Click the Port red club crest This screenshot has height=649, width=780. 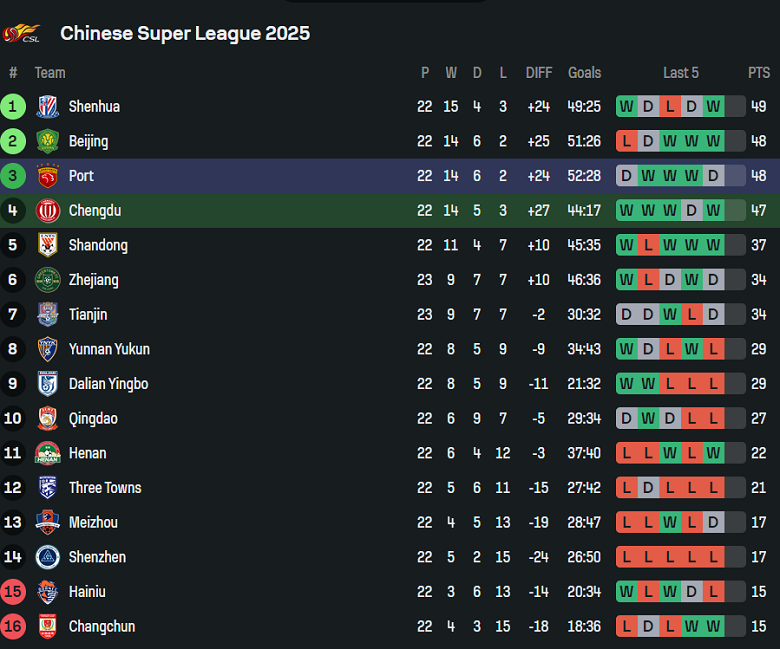pos(48,176)
